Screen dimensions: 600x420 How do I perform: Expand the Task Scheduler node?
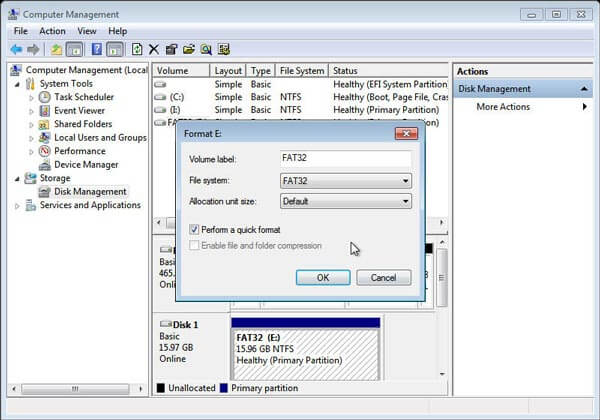tap(31, 98)
